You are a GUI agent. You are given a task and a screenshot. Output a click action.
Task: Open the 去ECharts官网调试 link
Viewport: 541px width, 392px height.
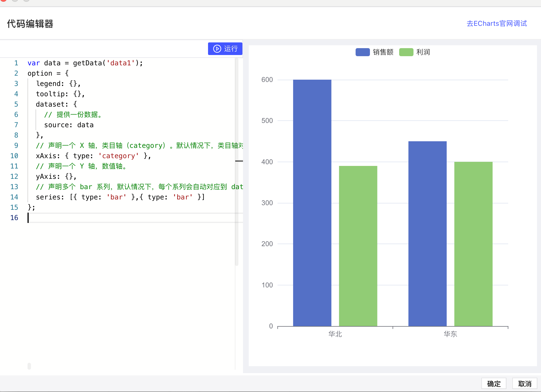pyautogui.click(x=497, y=23)
